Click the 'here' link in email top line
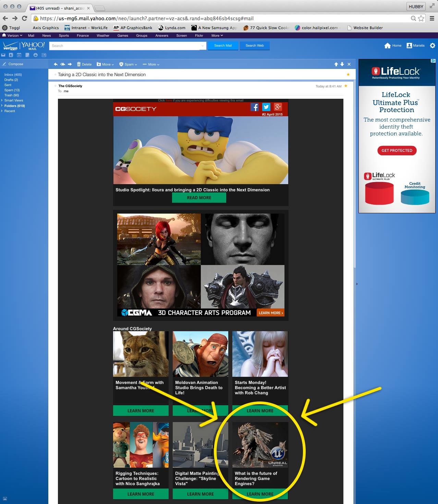Viewport: 438px width, 504px height. coord(169,100)
